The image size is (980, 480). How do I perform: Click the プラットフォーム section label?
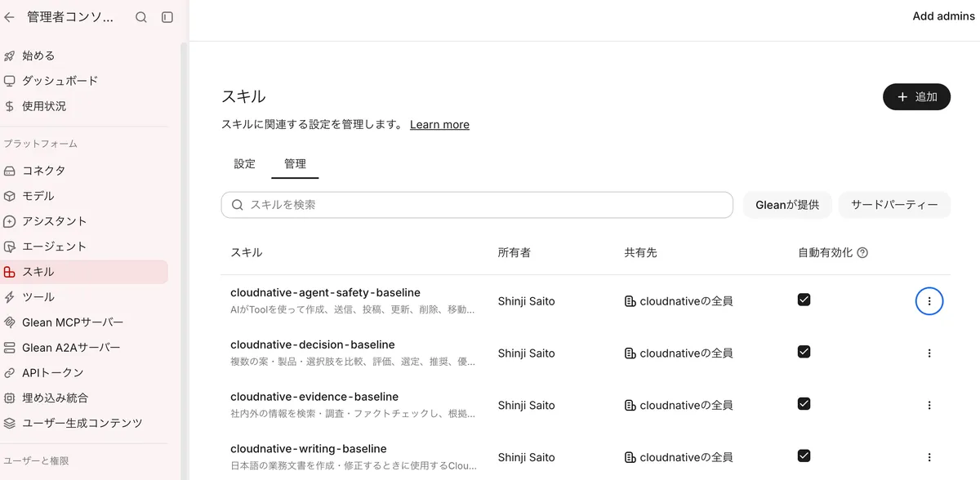[40, 144]
